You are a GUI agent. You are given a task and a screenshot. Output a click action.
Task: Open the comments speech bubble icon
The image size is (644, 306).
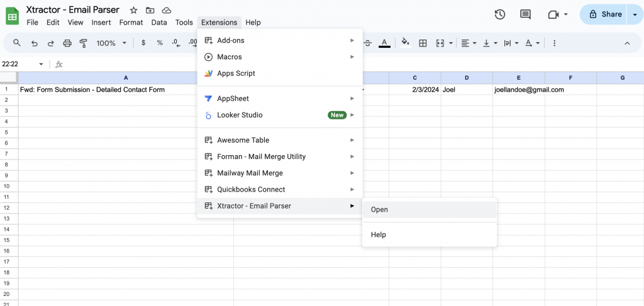(526, 14)
